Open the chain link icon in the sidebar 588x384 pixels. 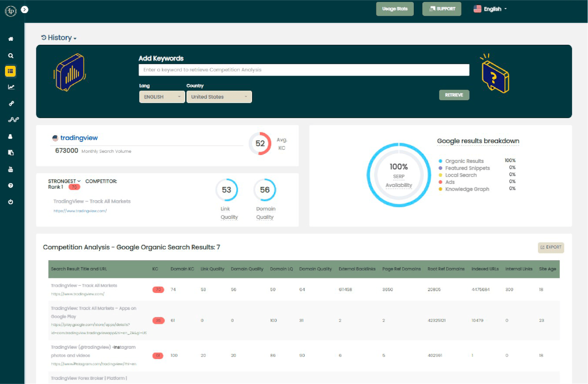click(11, 104)
